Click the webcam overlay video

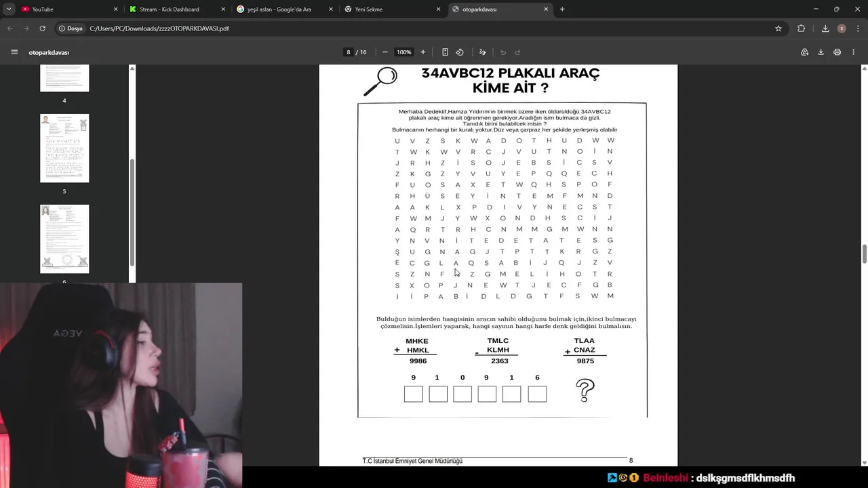click(121, 385)
